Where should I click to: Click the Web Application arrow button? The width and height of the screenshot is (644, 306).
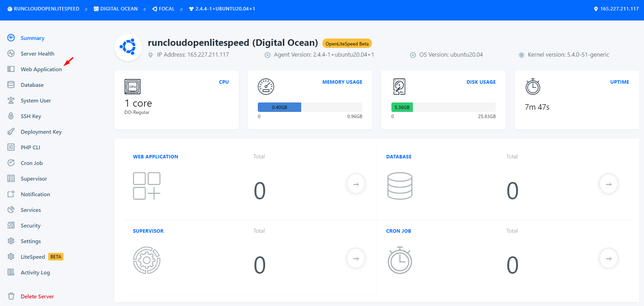[x=356, y=184]
